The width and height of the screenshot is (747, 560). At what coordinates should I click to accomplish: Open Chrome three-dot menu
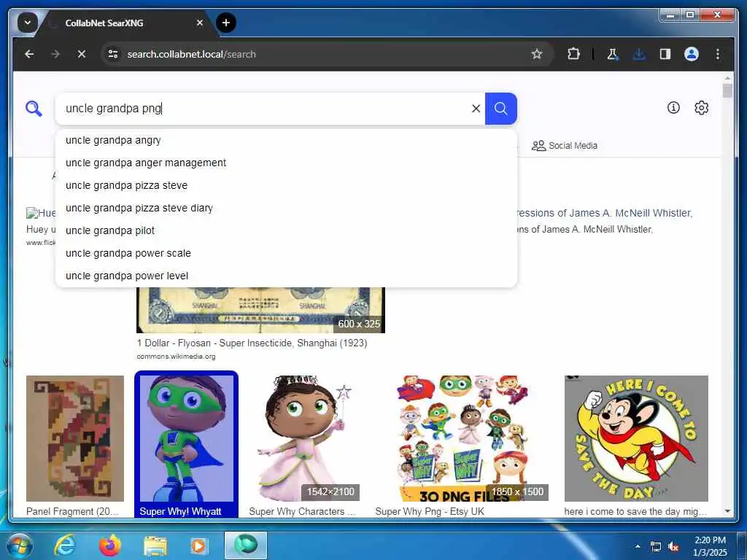(718, 54)
